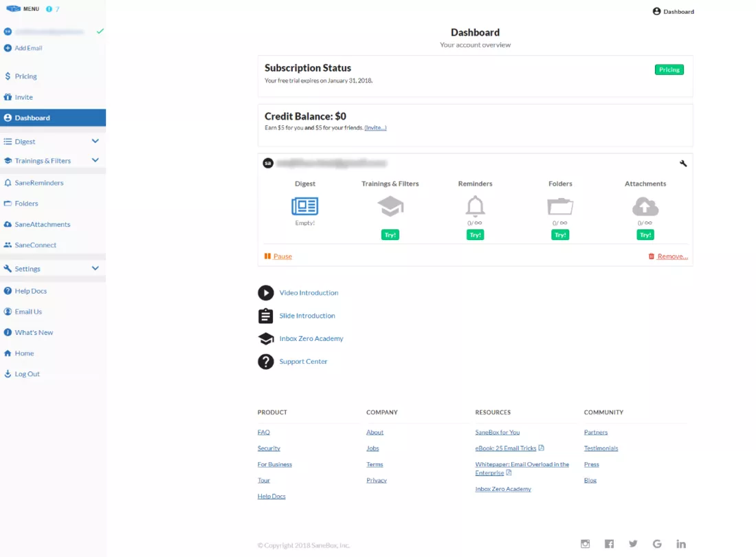Open the account wrench settings icon

[683, 164]
